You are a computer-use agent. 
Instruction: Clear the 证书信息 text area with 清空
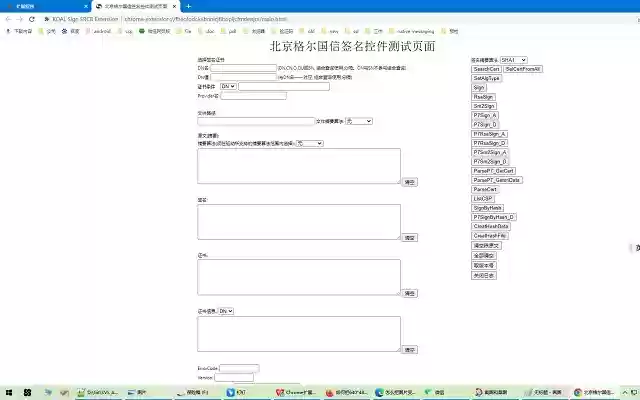[x=409, y=350]
